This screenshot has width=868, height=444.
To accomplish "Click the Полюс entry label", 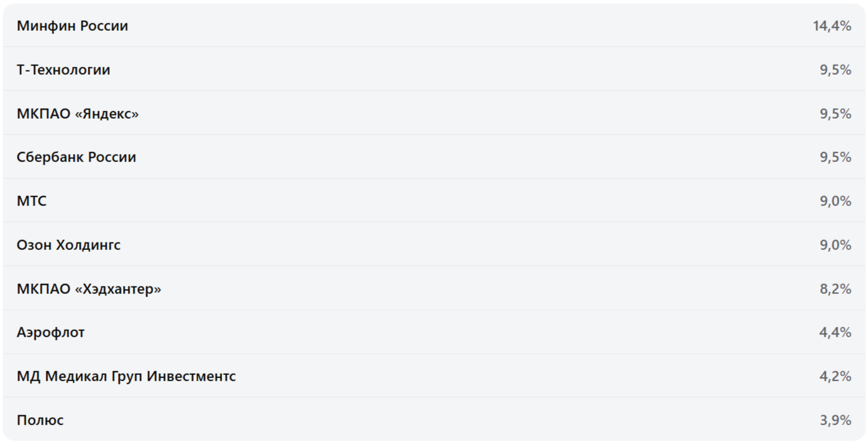I will click(40, 420).
